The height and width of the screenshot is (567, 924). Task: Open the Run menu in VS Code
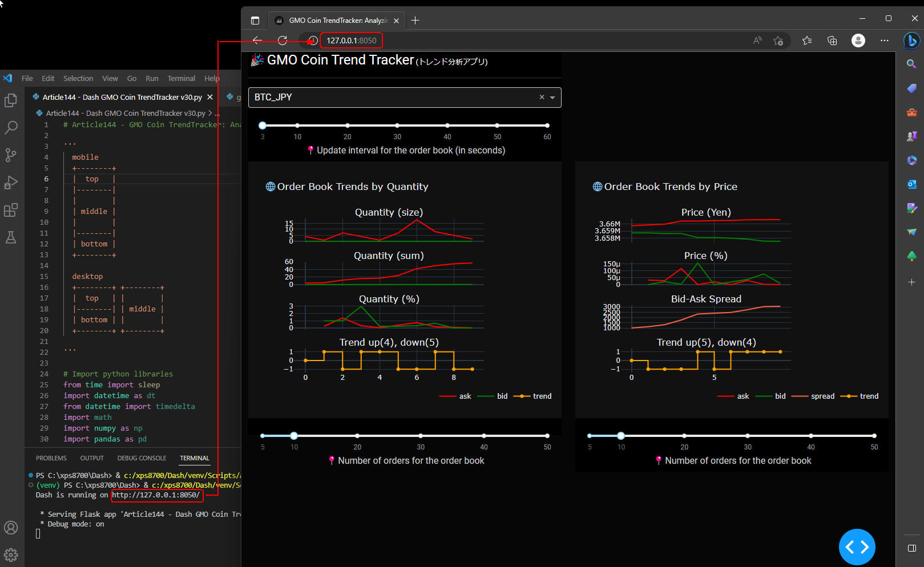(x=152, y=78)
